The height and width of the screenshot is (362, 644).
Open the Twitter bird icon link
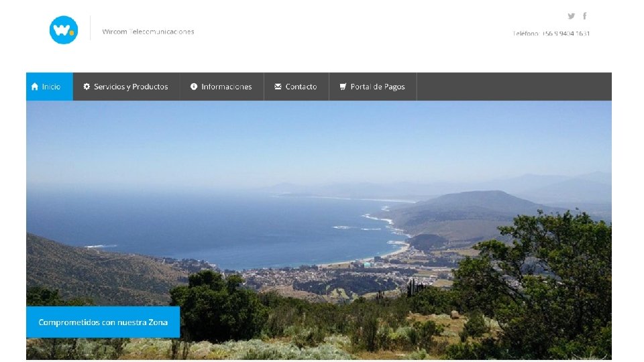click(572, 16)
